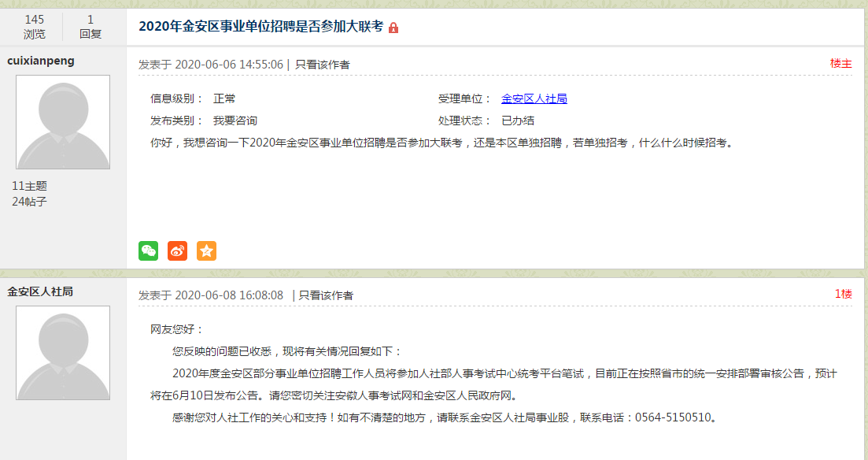Screen dimensions: 868x460
Task: Share the post via Weibo icon
Action: (177, 251)
